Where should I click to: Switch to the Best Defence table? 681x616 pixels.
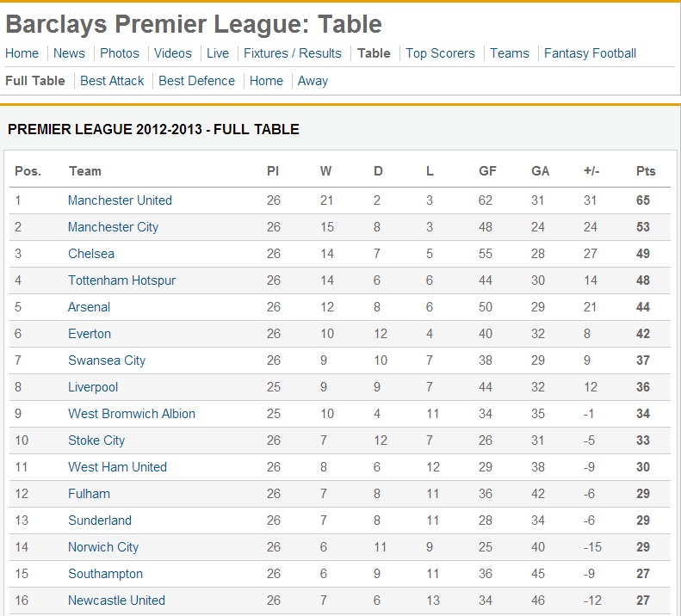pos(197,81)
